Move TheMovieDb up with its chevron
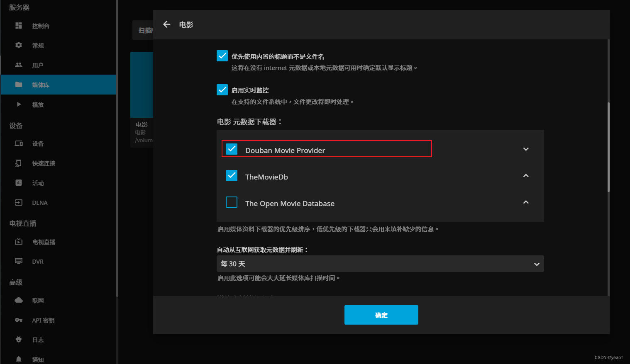Screen dimensions: 630x364 pos(526,176)
